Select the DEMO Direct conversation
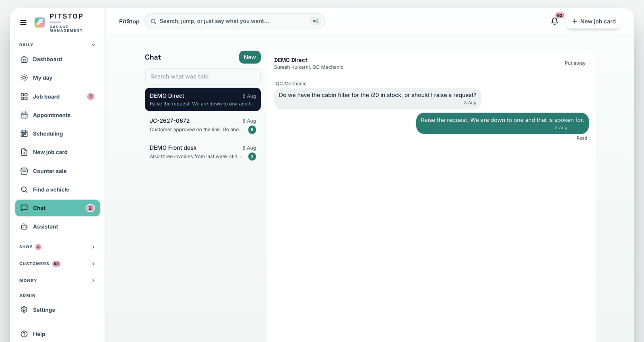Screen dimensions: 644x342 click(x=203, y=99)
